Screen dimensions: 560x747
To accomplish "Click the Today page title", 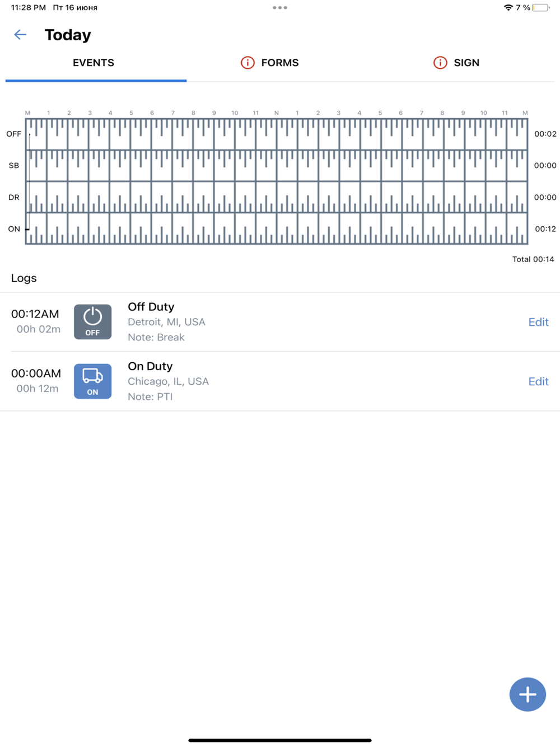I will pyautogui.click(x=68, y=35).
